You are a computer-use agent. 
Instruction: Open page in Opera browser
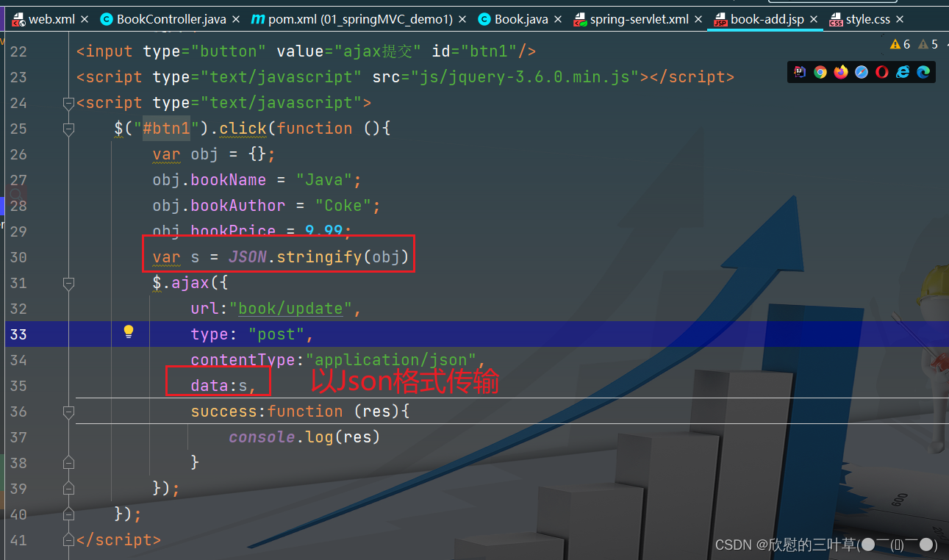pos(882,72)
